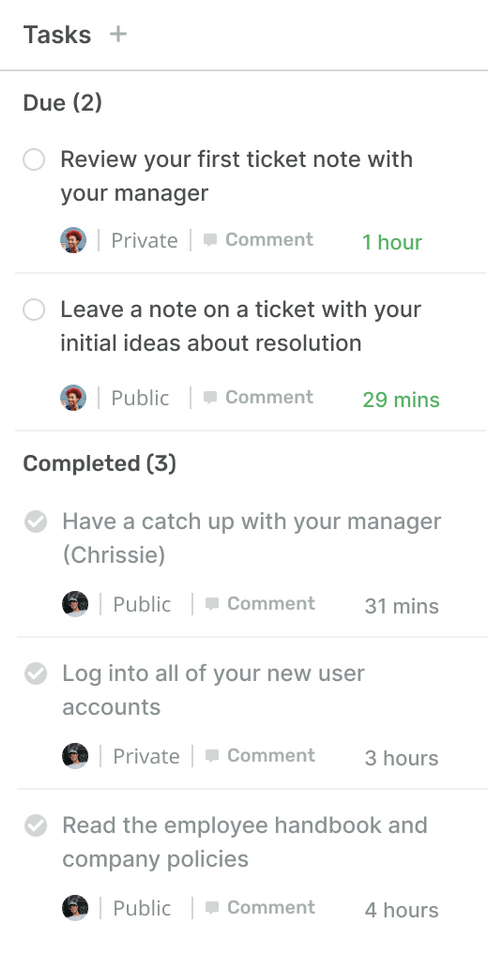Comment on 'Have a catch up with your manager'

[x=260, y=604]
